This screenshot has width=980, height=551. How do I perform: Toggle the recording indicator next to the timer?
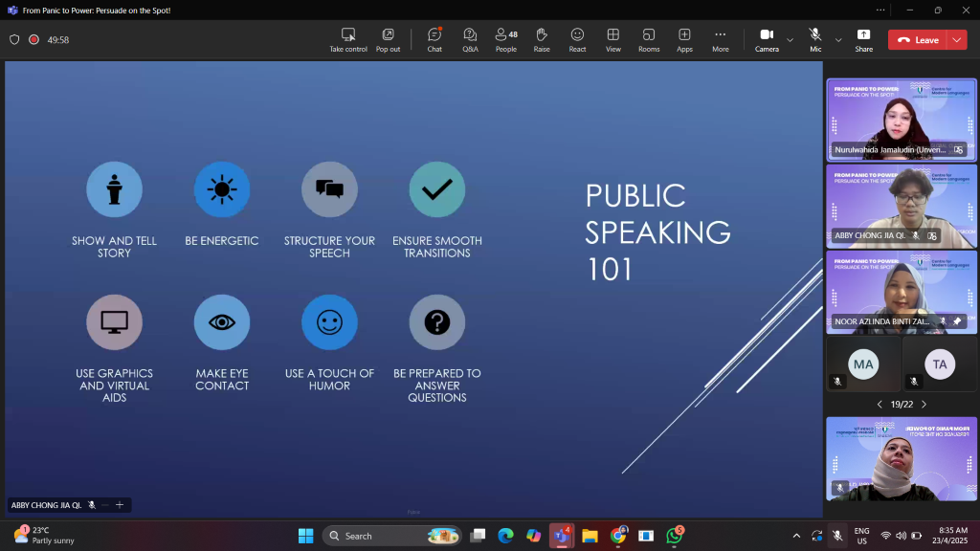33,40
